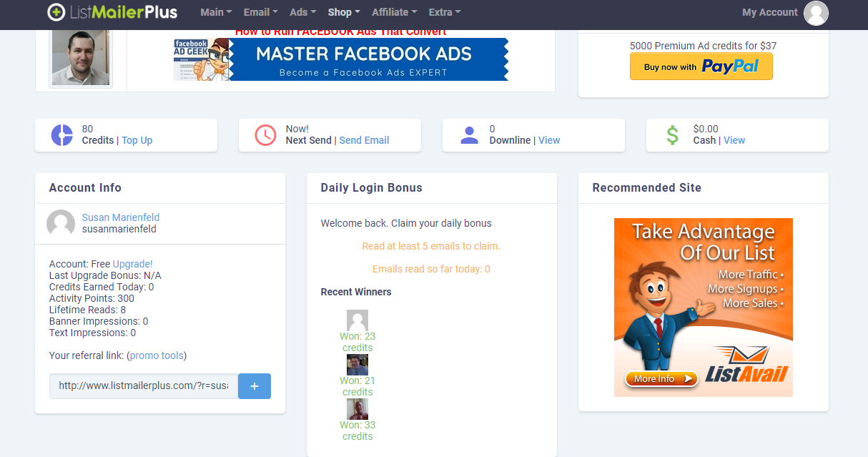Open the promo tools link
The height and width of the screenshot is (457, 868).
click(157, 355)
